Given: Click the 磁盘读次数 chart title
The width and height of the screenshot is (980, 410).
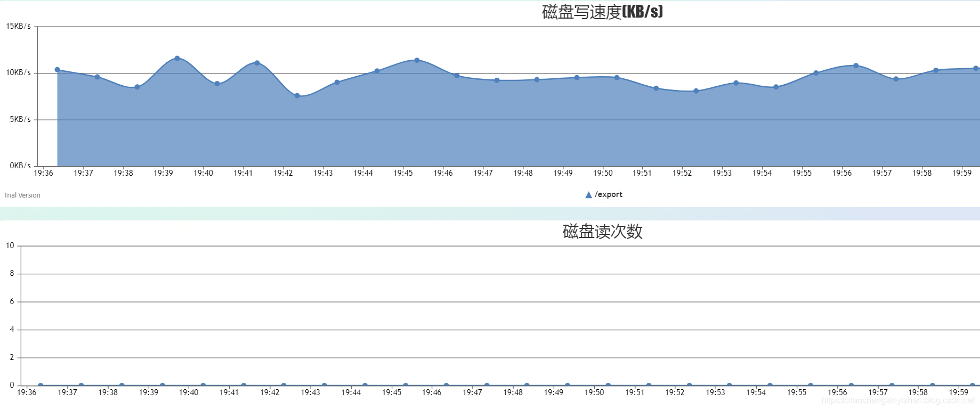Looking at the screenshot, I should (603, 231).
